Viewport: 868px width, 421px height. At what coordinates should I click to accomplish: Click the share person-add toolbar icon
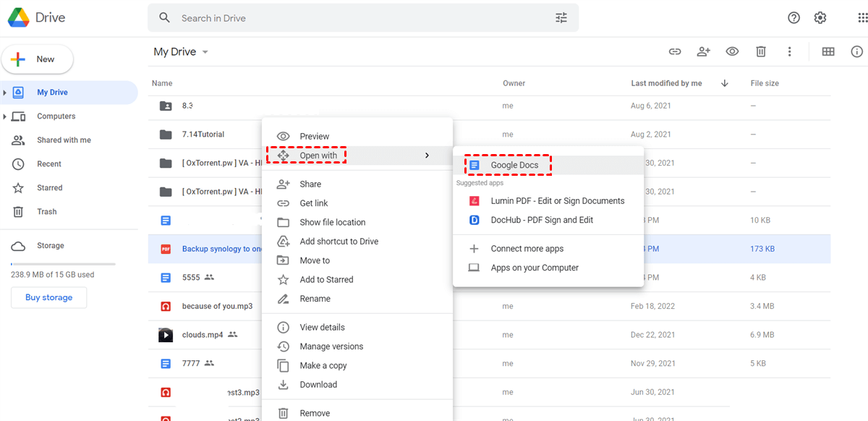[703, 51]
